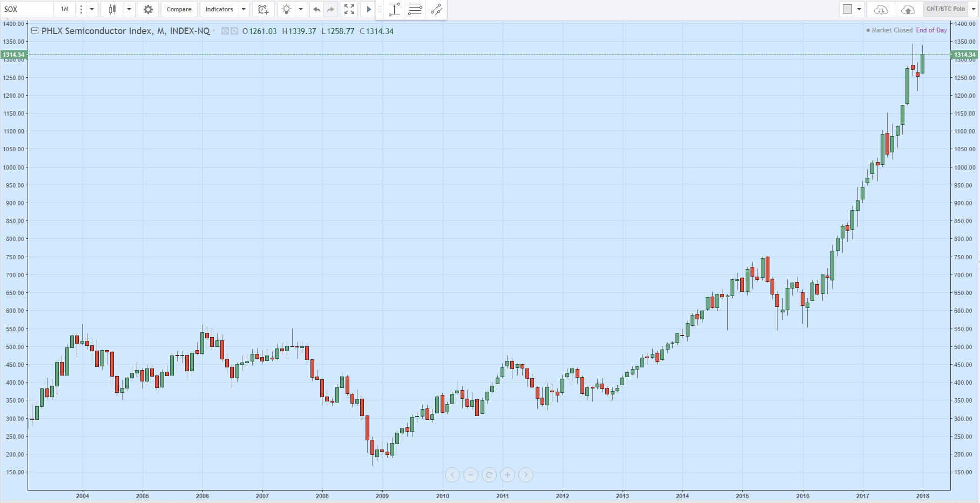Click the zoom in plus button
This screenshot has width=980, height=503.
pyautogui.click(x=508, y=475)
